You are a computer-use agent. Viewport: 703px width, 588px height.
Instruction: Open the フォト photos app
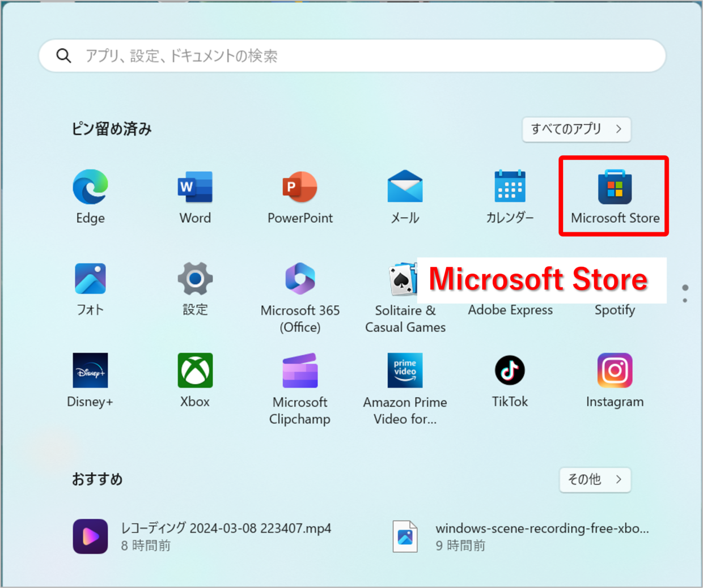click(x=90, y=288)
